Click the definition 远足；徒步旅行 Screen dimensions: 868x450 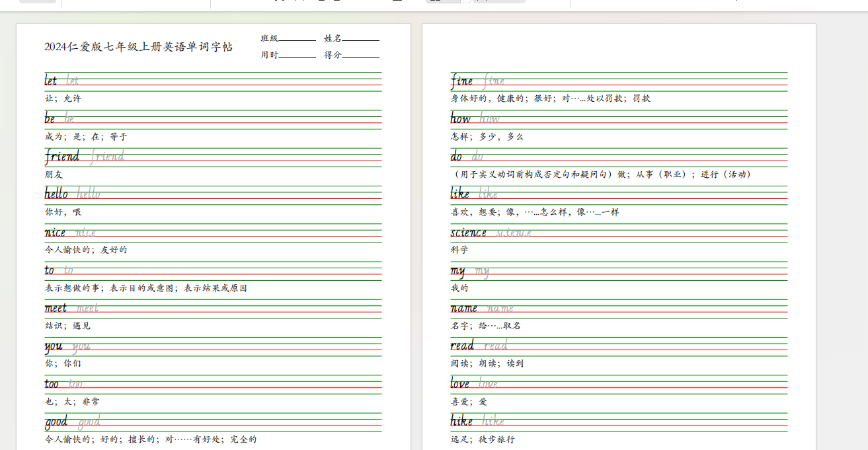(x=483, y=439)
